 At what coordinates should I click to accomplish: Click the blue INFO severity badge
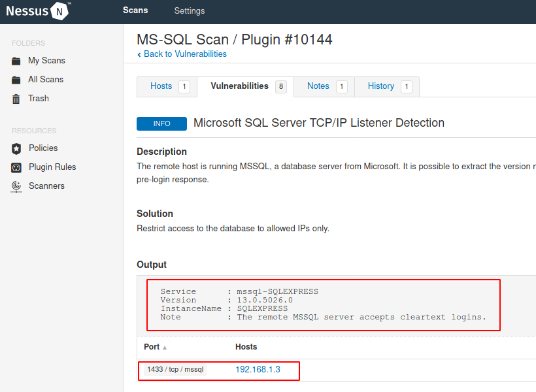(161, 123)
